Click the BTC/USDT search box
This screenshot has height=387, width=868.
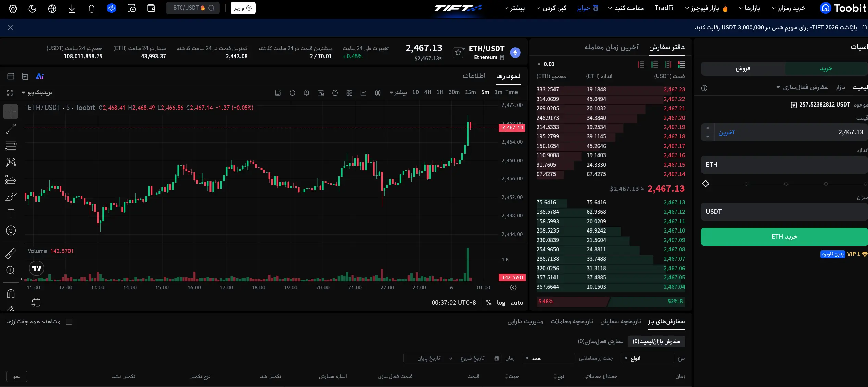pos(193,8)
